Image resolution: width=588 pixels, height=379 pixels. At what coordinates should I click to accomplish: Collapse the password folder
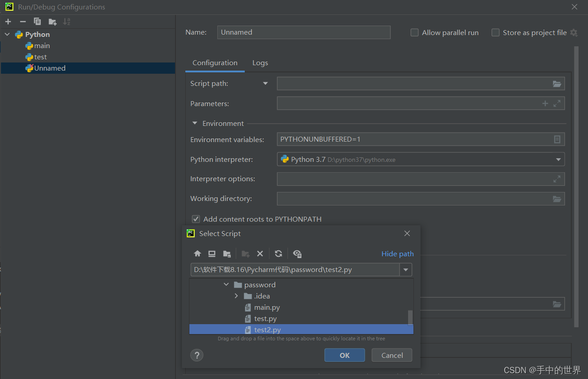pyautogui.click(x=226, y=285)
